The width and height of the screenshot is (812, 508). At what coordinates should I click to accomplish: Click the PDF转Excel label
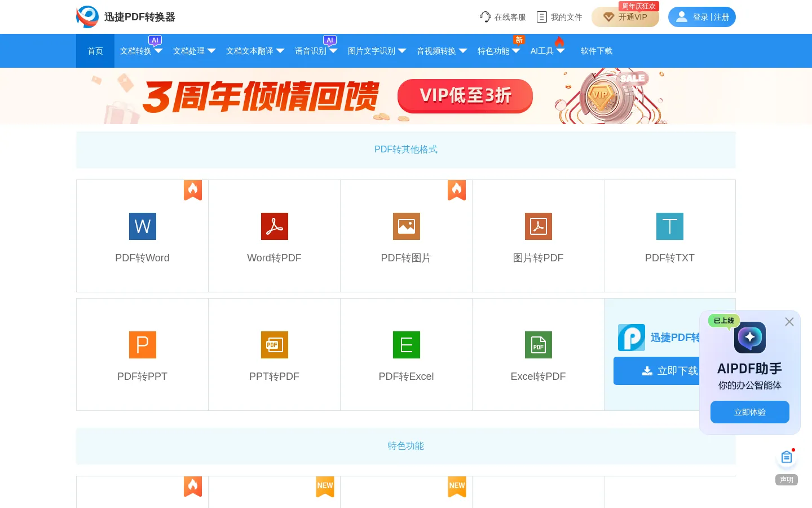pyautogui.click(x=407, y=376)
